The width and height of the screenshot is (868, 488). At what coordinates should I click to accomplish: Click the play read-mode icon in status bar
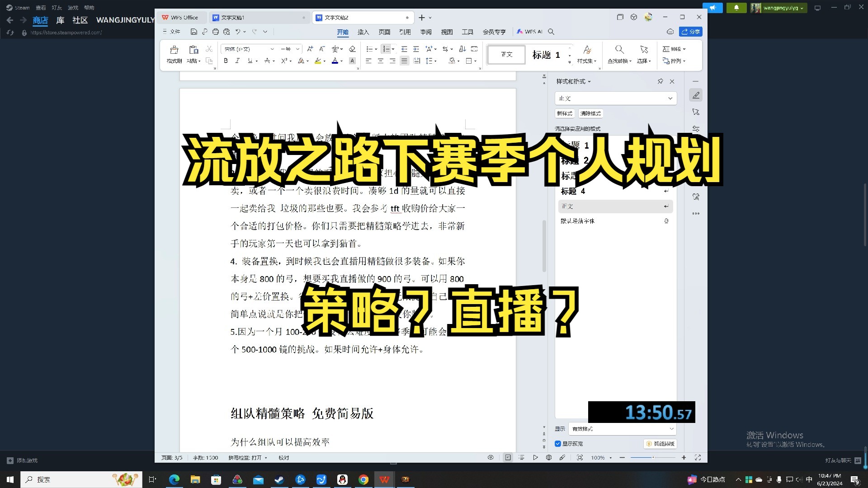coord(535,458)
